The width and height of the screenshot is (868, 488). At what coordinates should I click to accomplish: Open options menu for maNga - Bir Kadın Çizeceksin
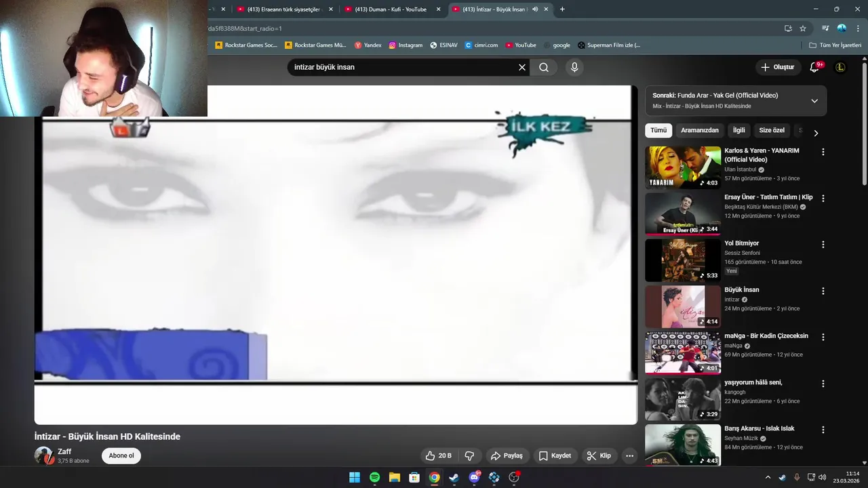click(823, 337)
